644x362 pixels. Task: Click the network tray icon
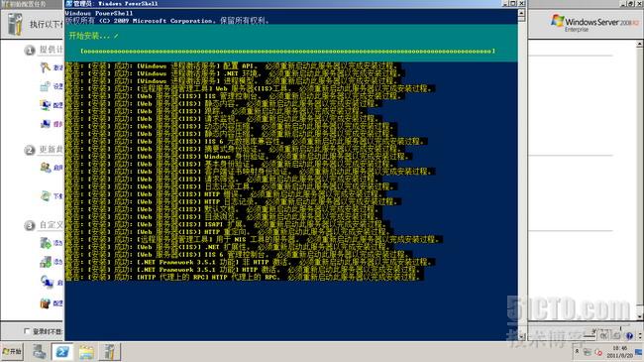coord(588,352)
